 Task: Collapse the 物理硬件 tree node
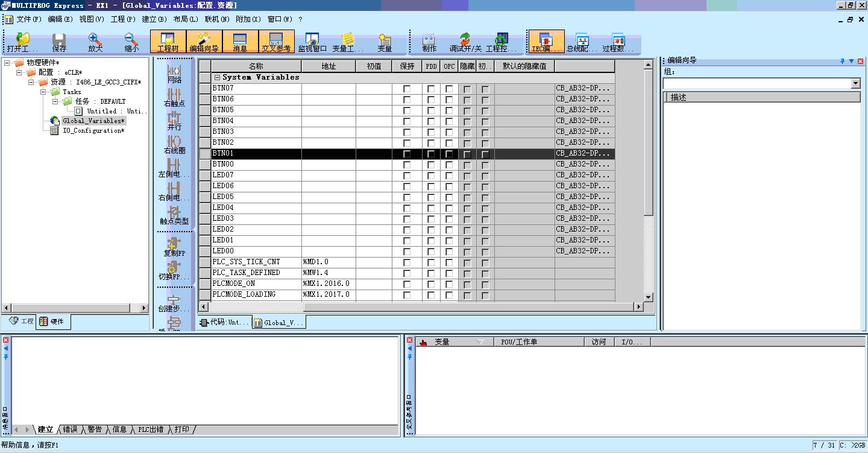click(7, 63)
